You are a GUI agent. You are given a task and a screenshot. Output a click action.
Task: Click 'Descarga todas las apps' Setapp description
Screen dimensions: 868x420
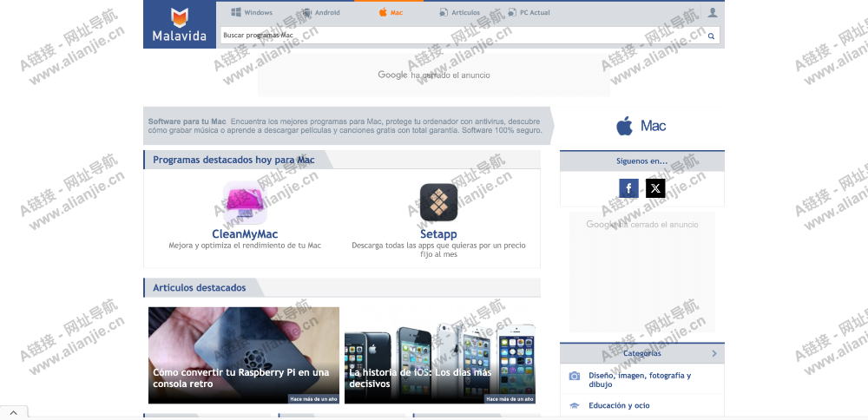[x=438, y=250]
